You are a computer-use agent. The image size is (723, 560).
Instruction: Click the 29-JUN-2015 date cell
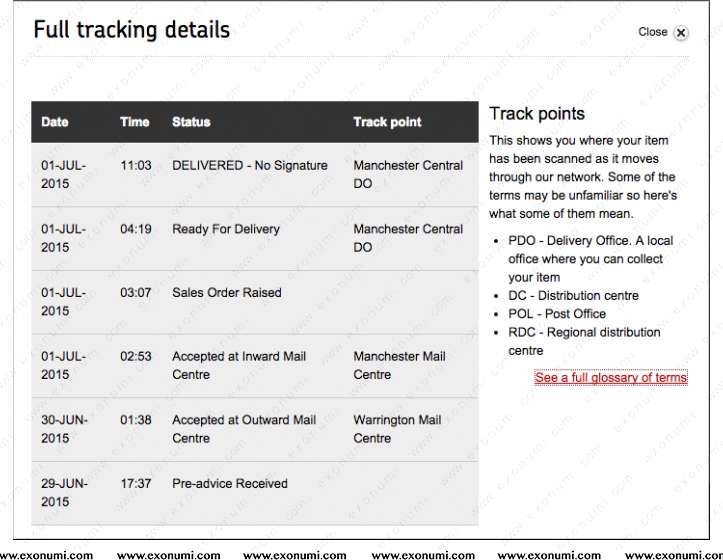[64, 493]
